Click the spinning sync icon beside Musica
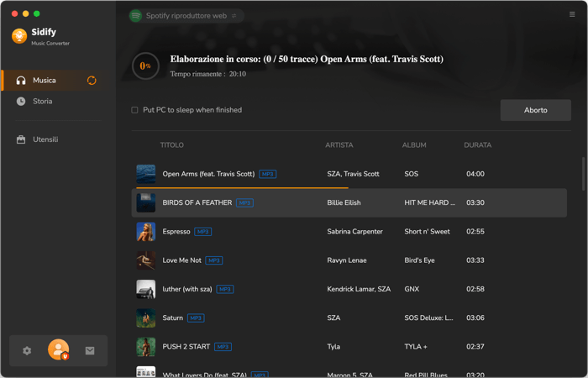This screenshot has width=588, height=378. [x=92, y=81]
